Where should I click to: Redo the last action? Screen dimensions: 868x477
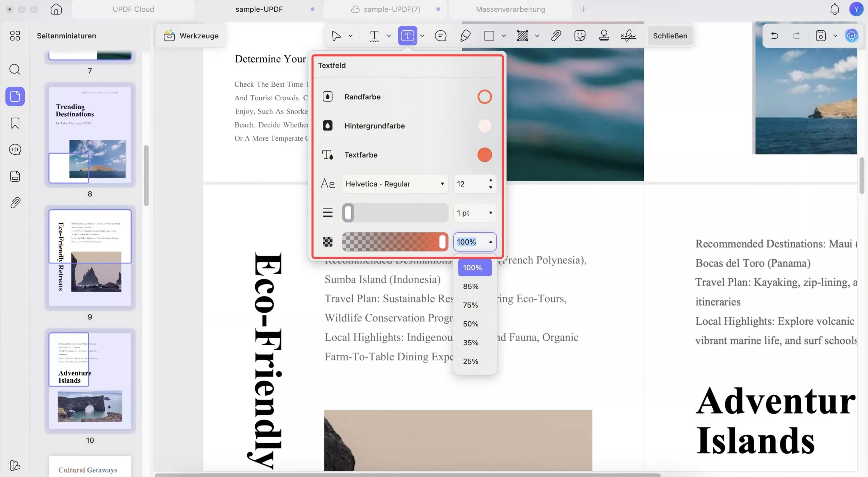pos(796,36)
